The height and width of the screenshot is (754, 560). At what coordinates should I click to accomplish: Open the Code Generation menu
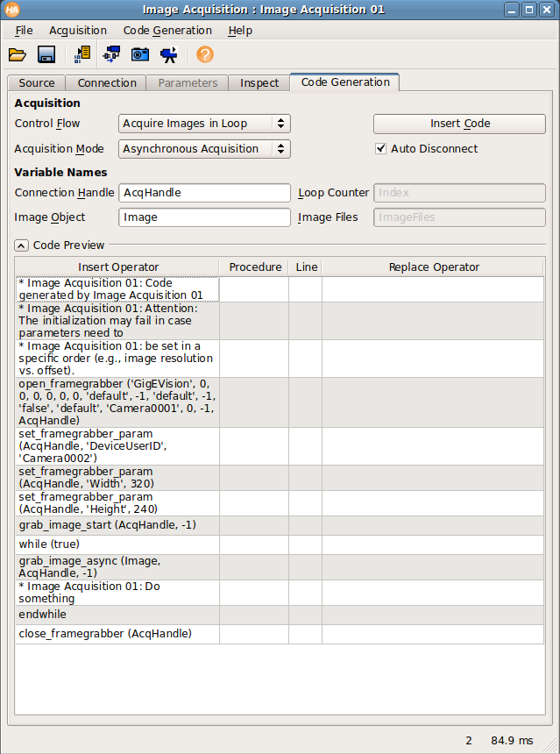click(167, 30)
